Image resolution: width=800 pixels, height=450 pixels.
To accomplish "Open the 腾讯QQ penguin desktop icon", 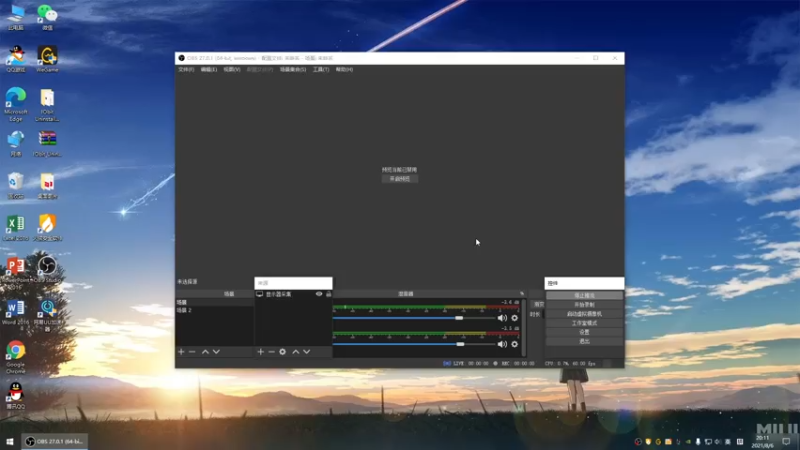I will pos(16,396).
